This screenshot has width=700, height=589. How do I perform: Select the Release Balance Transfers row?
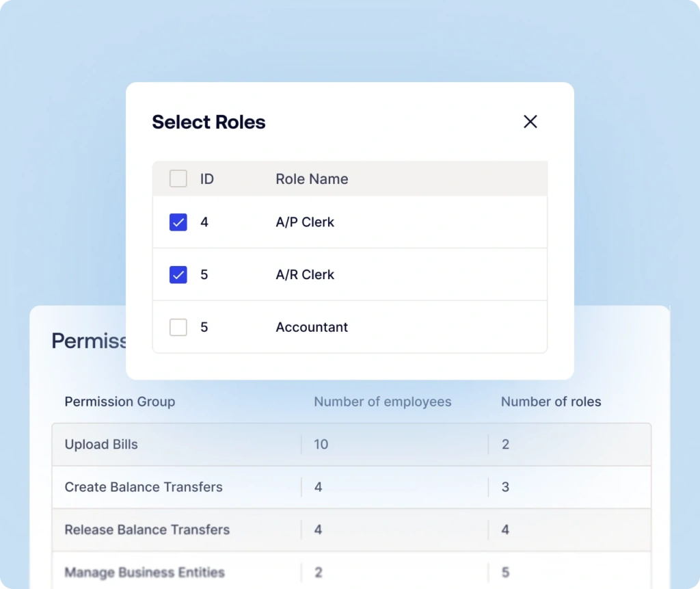tap(147, 529)
